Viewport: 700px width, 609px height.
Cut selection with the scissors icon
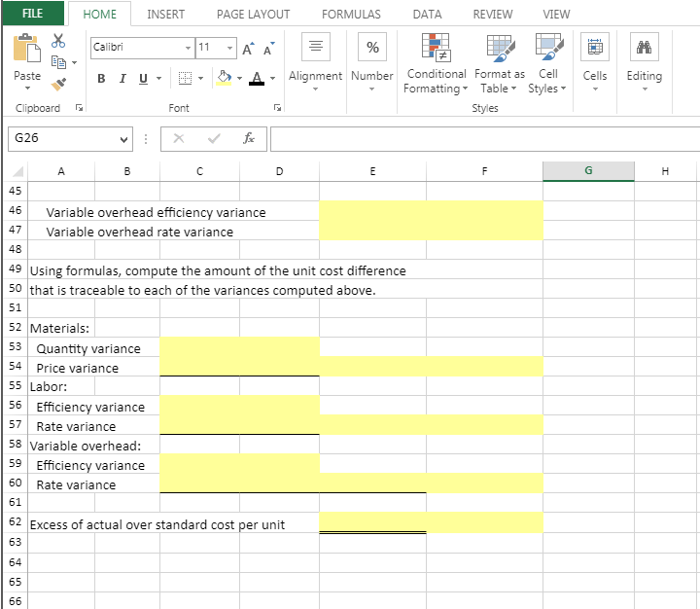[x=58, y=41]
